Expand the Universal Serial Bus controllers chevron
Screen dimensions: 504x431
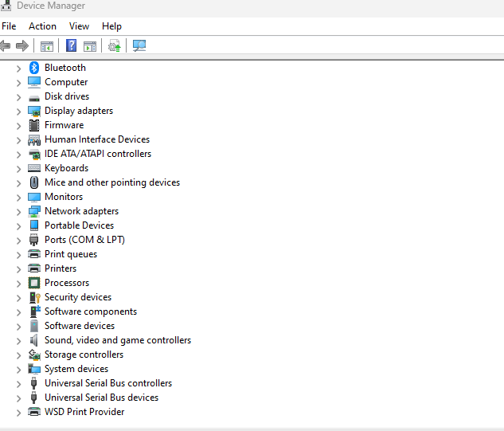pos(18,383)
